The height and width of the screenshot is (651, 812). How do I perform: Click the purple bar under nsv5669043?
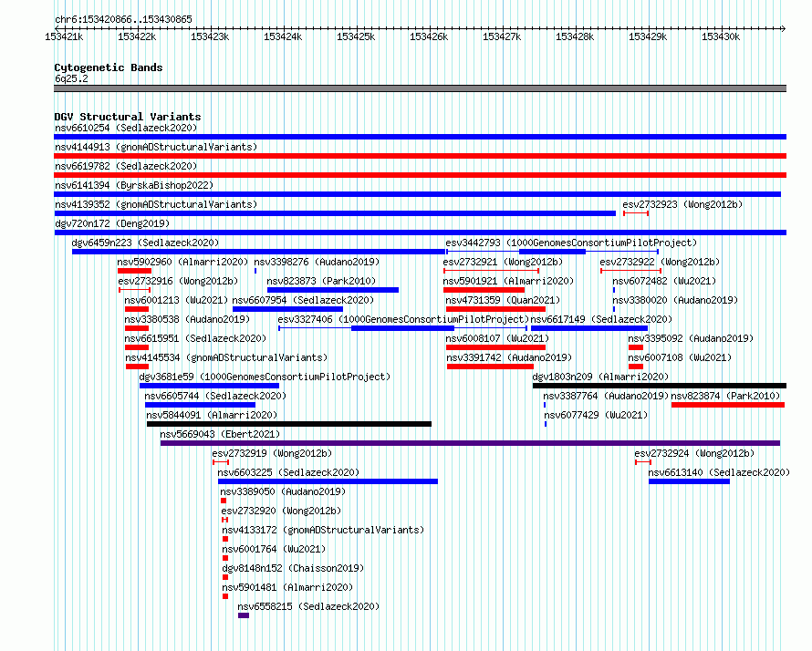click(470, 443)
